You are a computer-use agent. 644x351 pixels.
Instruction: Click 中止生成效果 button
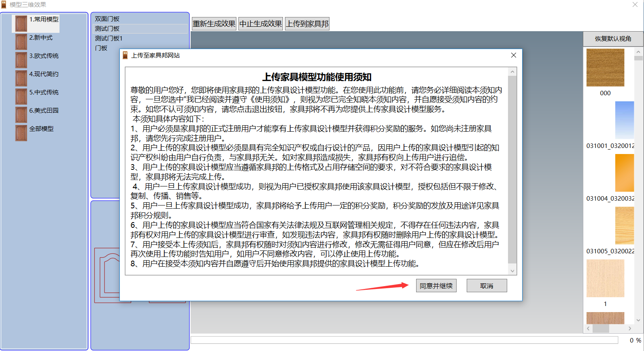(x=260, y=24)
